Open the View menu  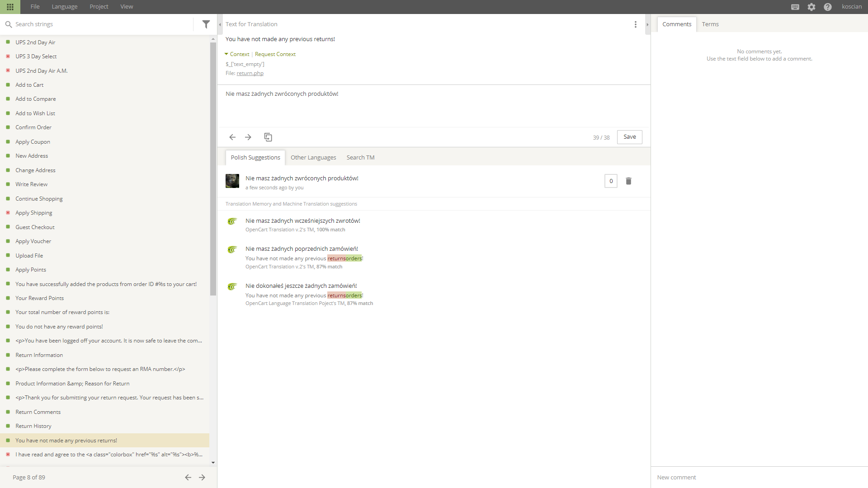pos(127,7)
